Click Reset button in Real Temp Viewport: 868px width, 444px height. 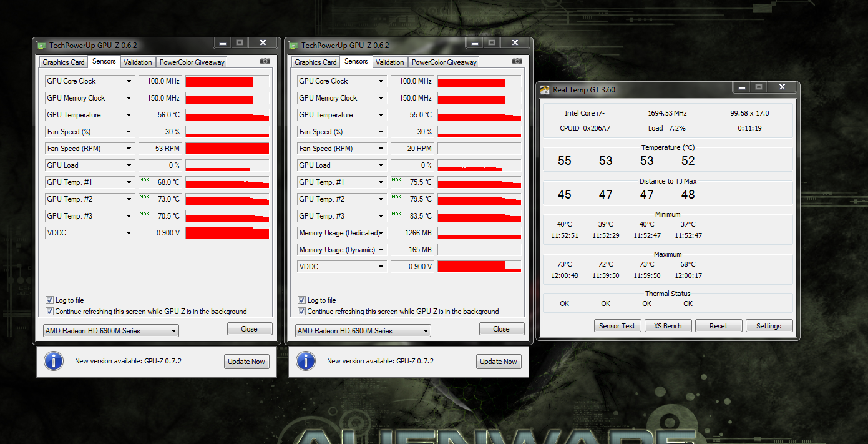tap(718, 326)
